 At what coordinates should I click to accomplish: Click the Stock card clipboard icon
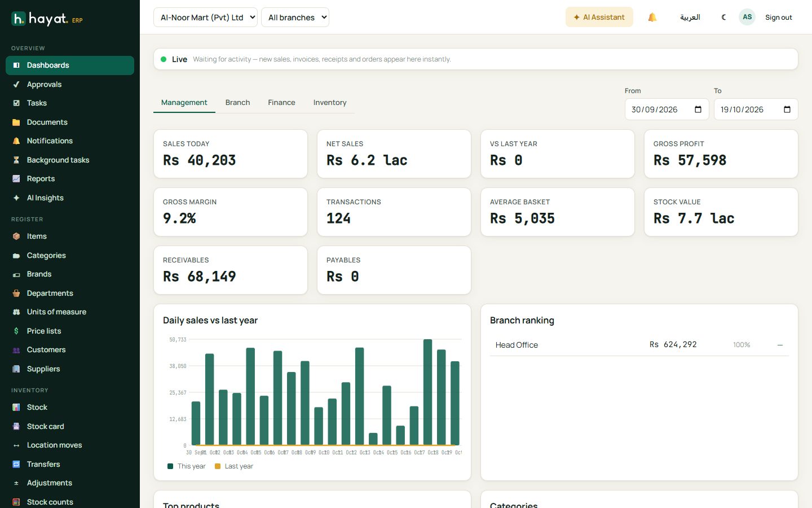[16, 427]
